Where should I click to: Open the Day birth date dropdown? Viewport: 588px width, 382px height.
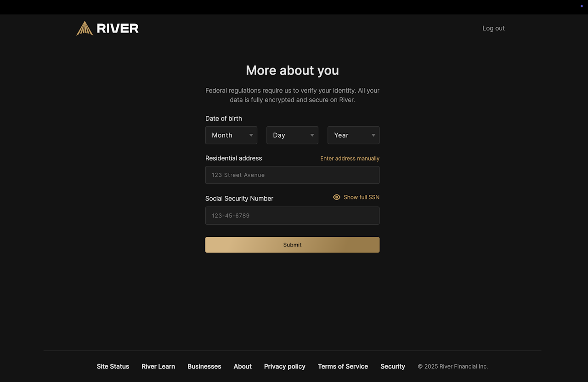(x=292, y=136)
